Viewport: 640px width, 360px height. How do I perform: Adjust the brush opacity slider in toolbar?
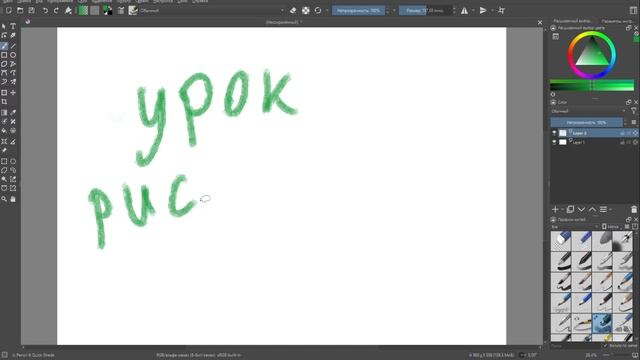click(x=358, y=11)
